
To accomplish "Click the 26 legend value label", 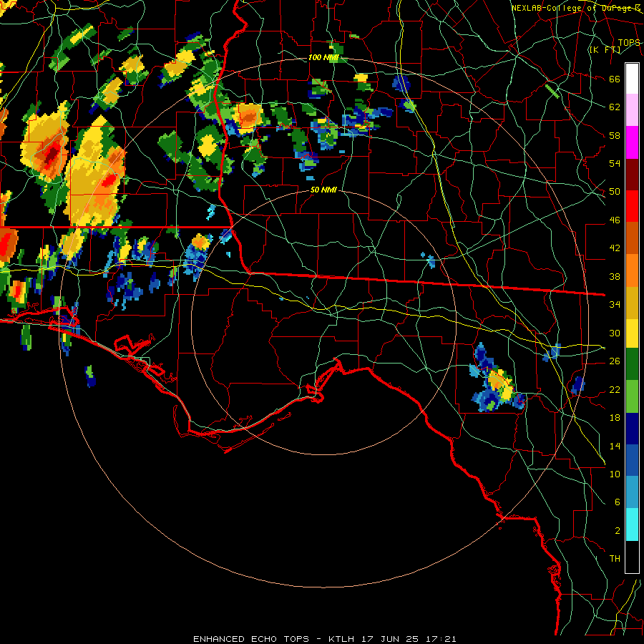I will [615, 361].
